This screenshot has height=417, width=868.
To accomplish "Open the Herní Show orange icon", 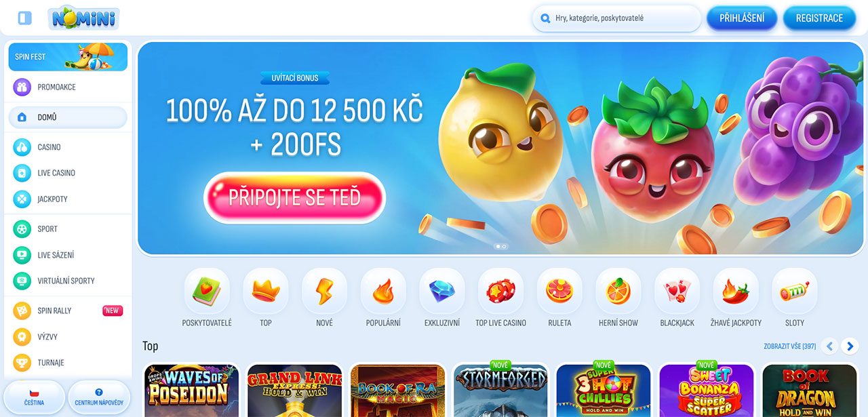I will [618, 291].
